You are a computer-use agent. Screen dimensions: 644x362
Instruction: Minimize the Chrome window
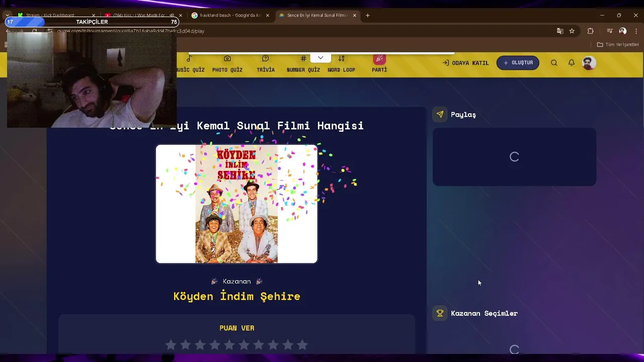tap(602, 16)
